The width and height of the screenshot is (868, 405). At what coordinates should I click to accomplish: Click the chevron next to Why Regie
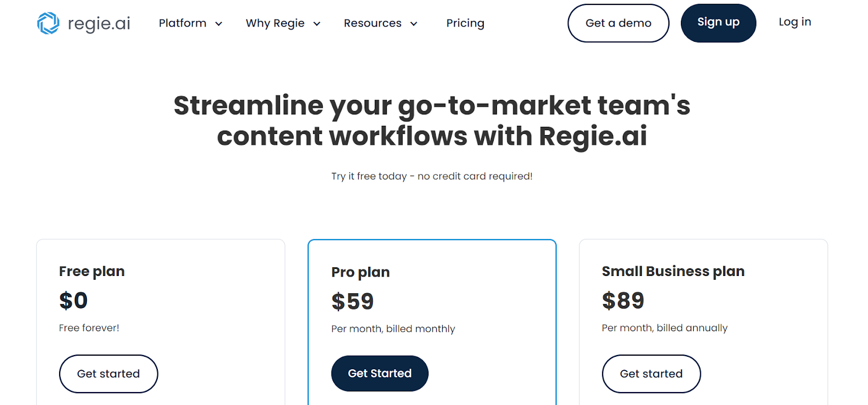pos(317,24)
